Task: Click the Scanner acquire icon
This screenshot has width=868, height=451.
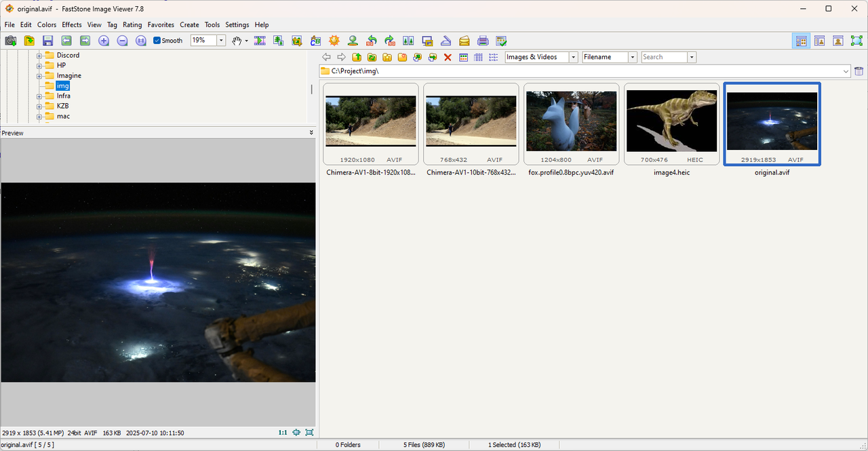Action: pos(446,41)
